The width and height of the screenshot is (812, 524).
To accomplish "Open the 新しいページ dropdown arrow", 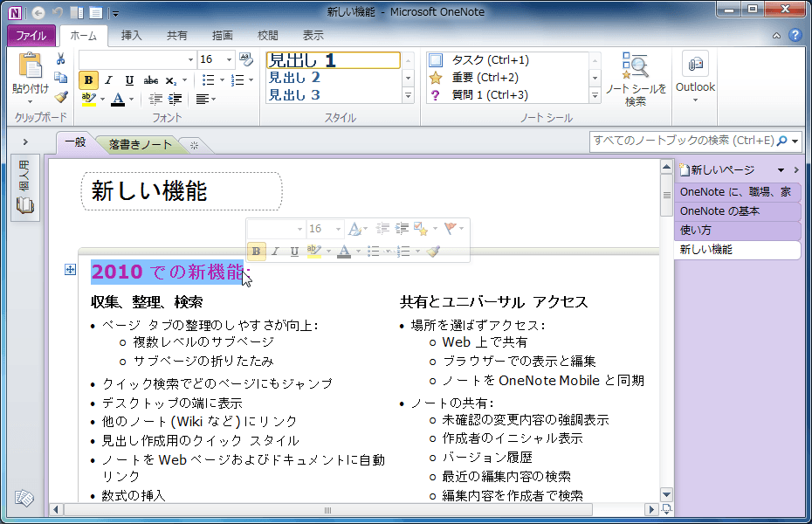I will (x=781, y=169).
